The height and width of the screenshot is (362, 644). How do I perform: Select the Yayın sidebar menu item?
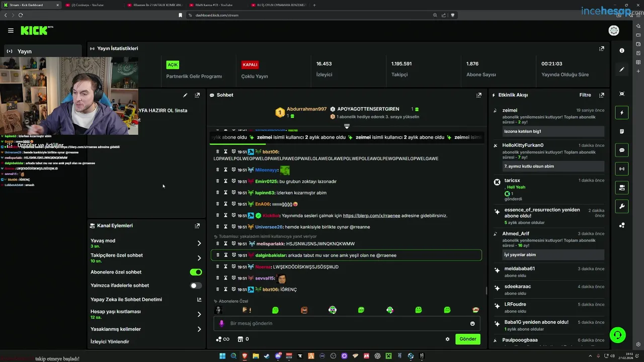coord(43,51)
